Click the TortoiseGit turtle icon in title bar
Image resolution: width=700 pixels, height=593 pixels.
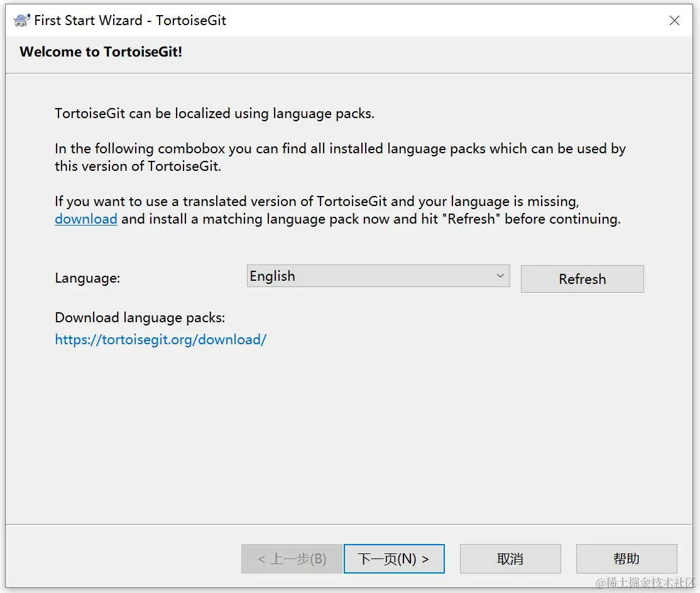coord(21,20)
